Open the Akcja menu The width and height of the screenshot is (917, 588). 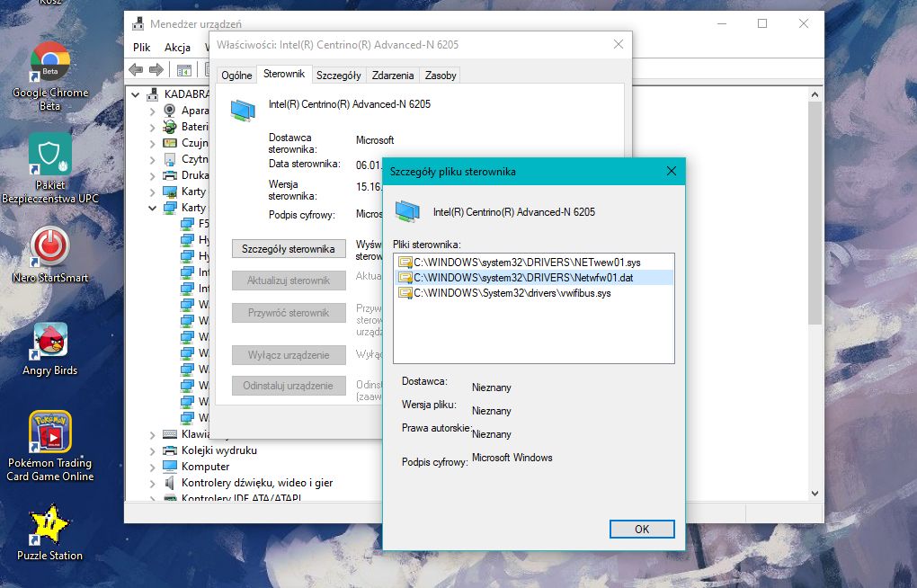177,48
